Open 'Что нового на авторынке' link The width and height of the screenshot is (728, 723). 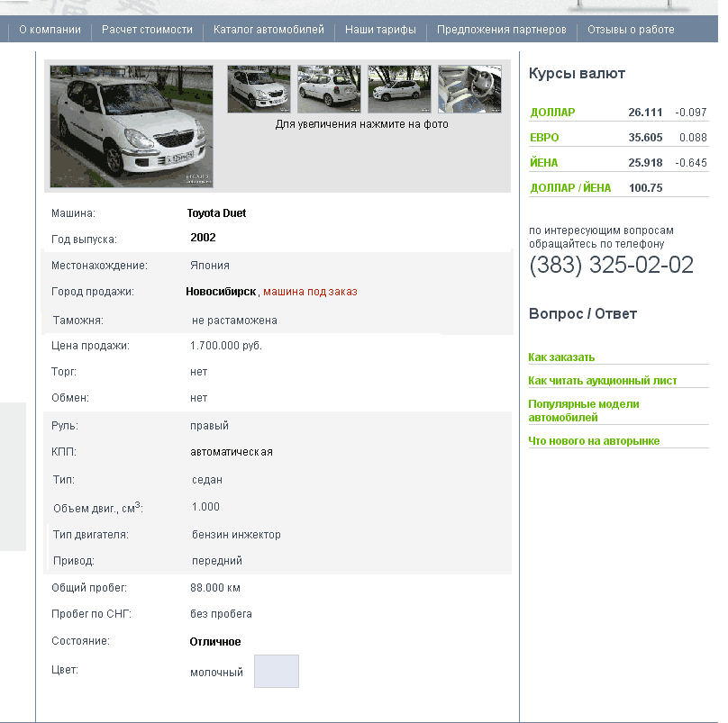point(594,441)
